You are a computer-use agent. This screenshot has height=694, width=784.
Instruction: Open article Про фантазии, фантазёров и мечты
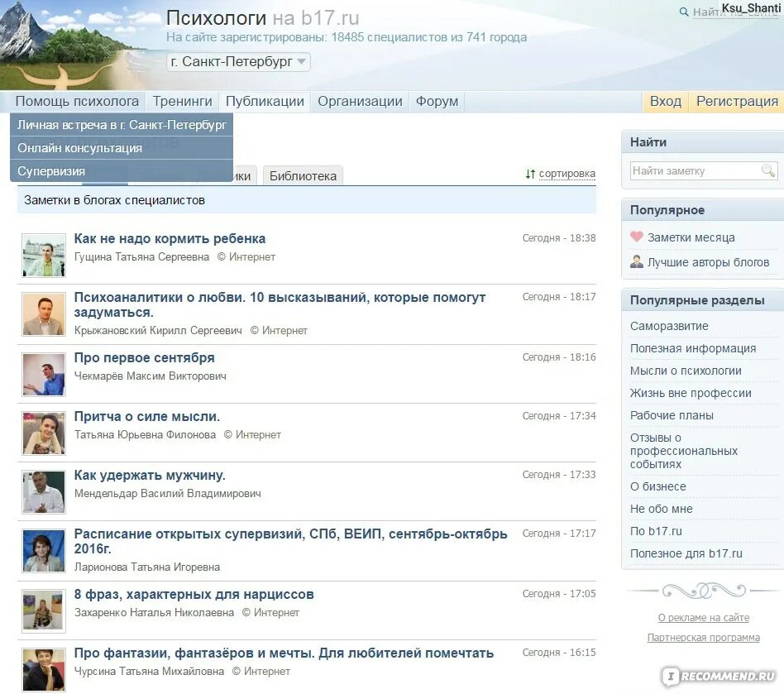click(x=284, y=653)
